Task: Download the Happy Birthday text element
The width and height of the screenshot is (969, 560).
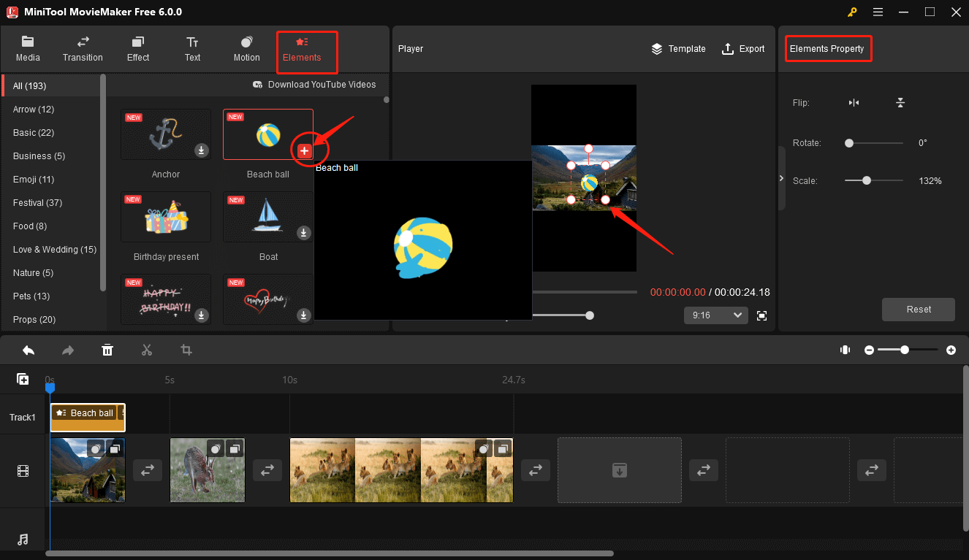Action: (202, 315)
